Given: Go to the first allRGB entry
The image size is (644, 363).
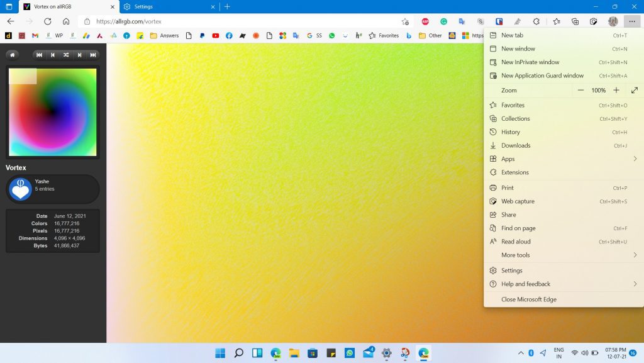Looking at the screenshot, I should (39, 55).
